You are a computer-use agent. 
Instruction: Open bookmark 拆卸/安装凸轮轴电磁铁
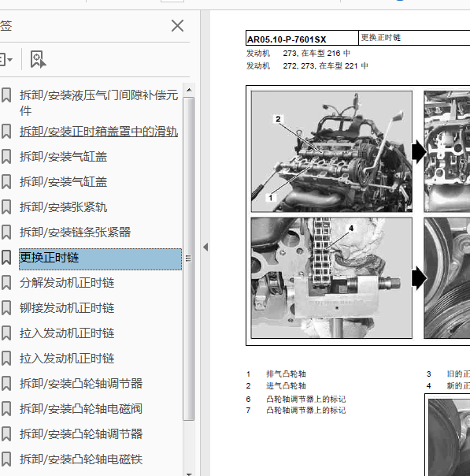(x=81, y=459)
